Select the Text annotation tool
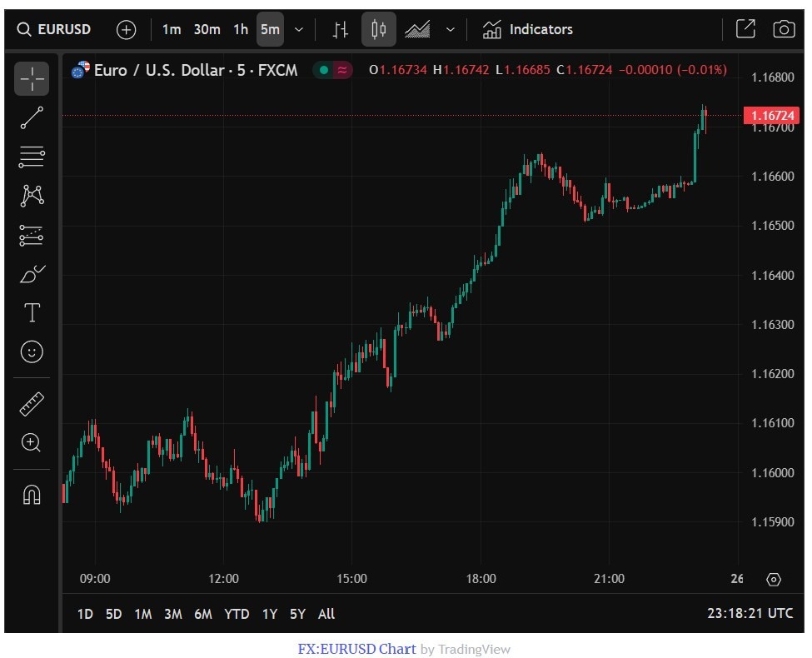Image resolution: width=812 pixels, height=658 pixels. 32,312
